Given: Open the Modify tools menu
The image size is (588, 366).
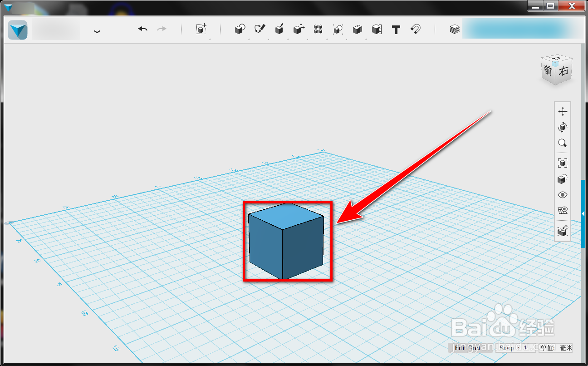Looking at the screenshot, I should (x=299, y=29).
